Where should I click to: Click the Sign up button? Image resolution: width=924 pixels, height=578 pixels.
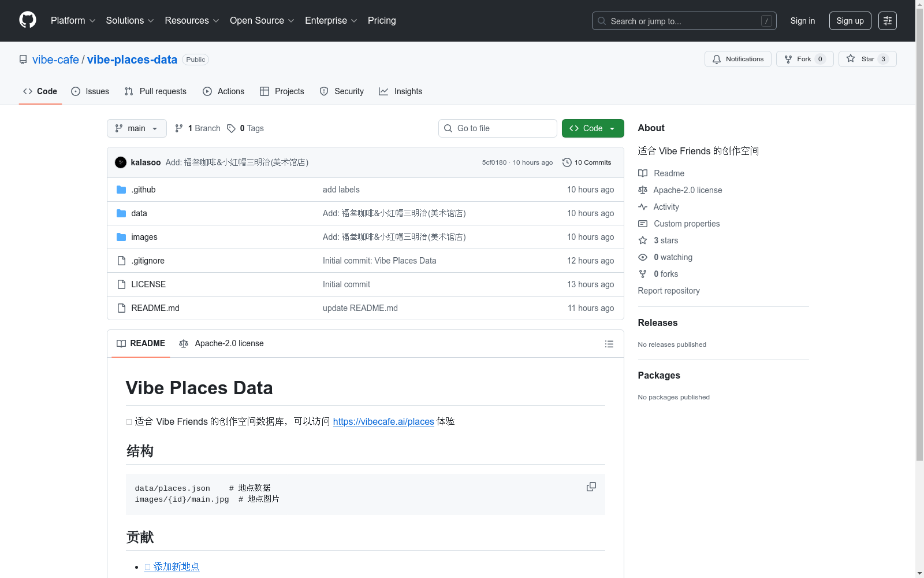[x=850, y=21]
